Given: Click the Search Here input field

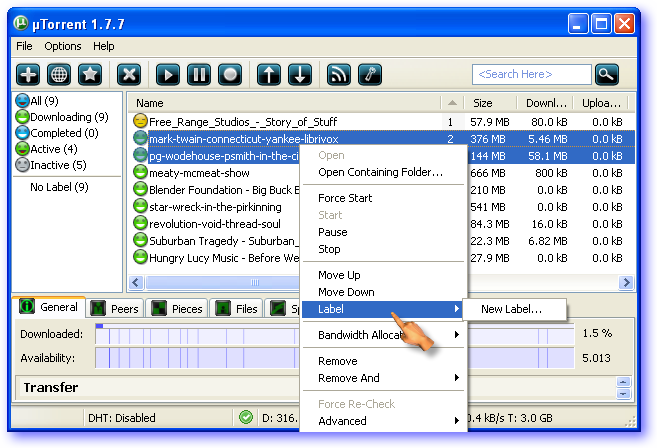Looking at the screenshot, I should click(x=532, y=75).
